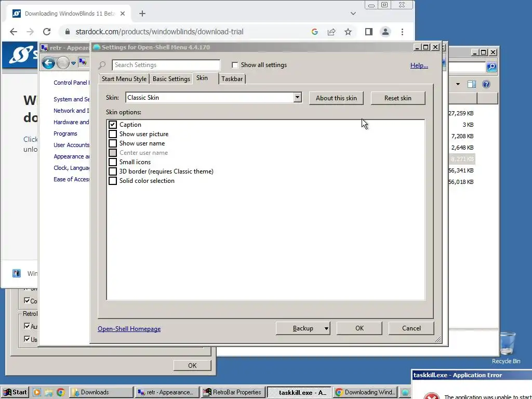532x399 pixels.
Task: Click Control Panel back arrow button
Action: click(x=48, y=63)
